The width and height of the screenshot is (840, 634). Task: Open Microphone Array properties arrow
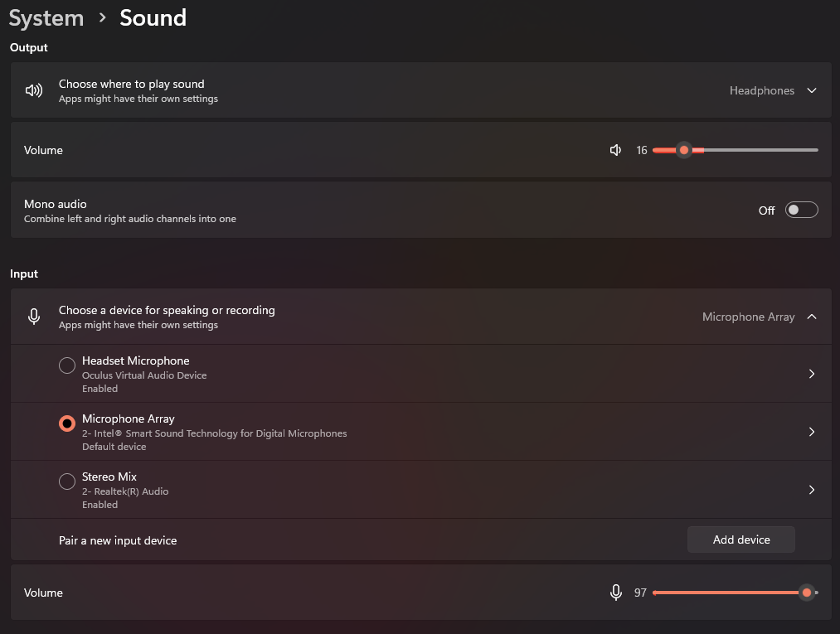(x=812, y=432)
